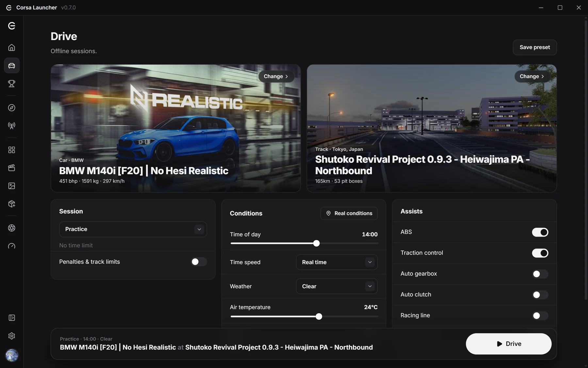Open the user profile avatar
Screen dimensions: 588x368
(12, 355)
